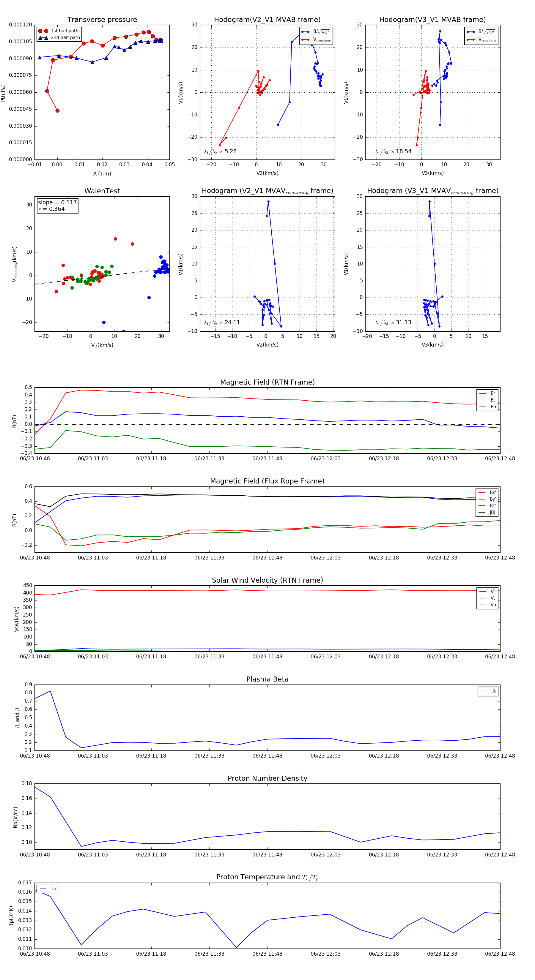Click the "Proton Number Density" title
This screenshot has height=980, width=535.
[x=267, y=778]
